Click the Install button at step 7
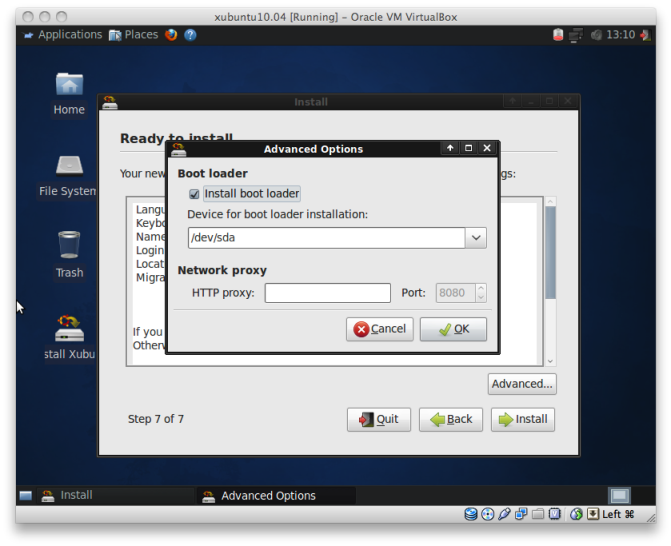The image size is (671, 546). [523, 419]
